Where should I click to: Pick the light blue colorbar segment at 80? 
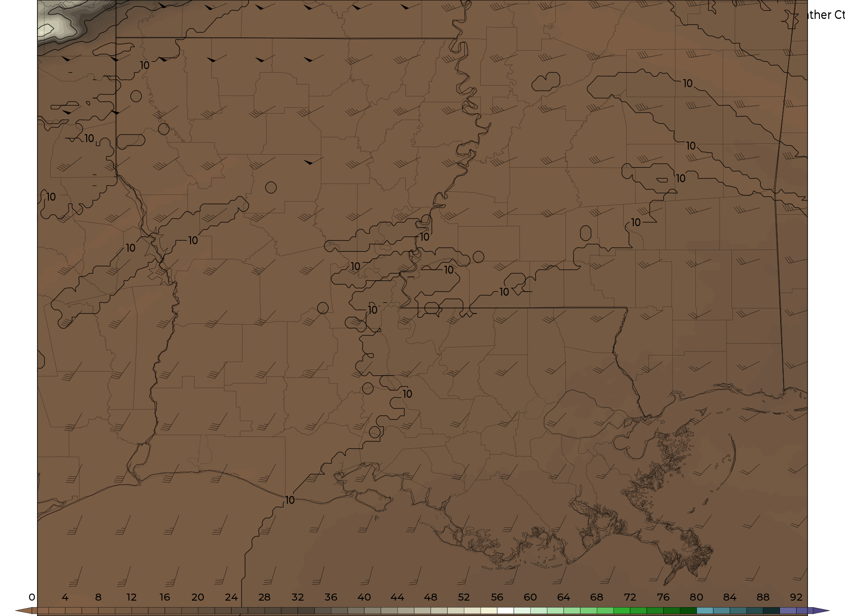(705, 611)
